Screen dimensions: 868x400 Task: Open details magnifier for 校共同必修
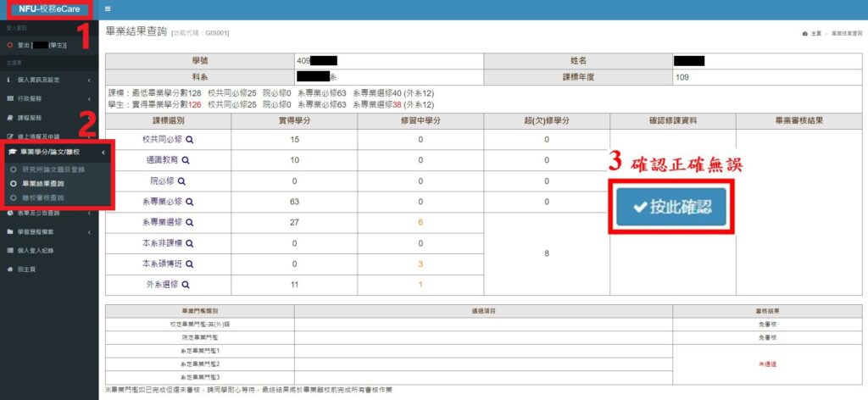click(189, 140)
